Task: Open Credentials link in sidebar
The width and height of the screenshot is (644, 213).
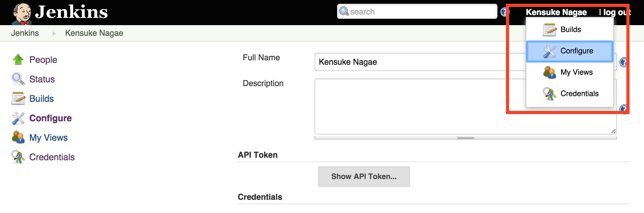Action: click(x=52, y=157)
